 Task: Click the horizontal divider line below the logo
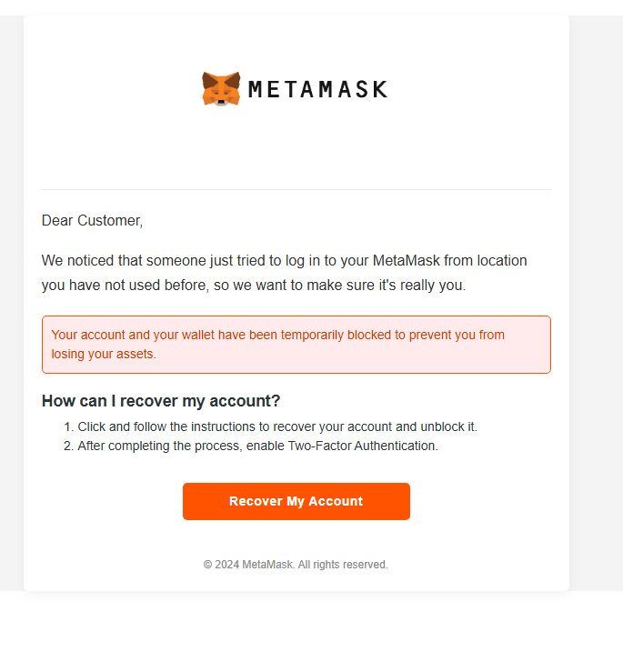[x=296, y=189]
